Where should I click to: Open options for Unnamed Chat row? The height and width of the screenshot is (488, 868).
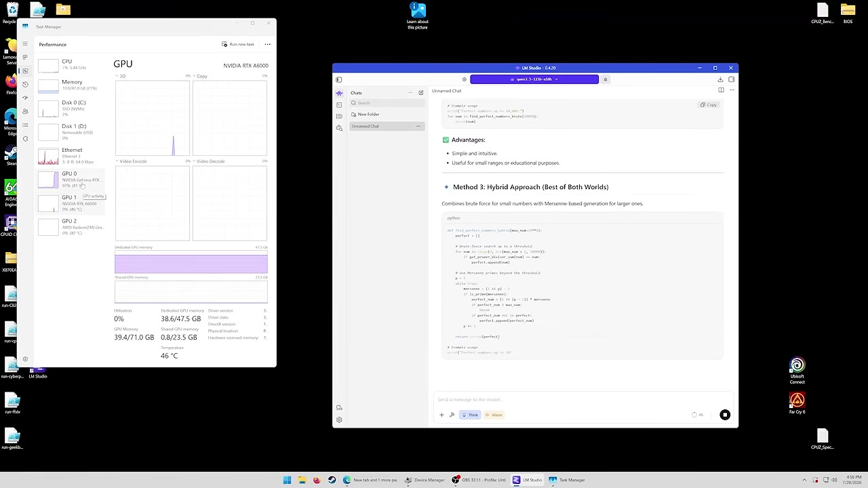[x=418, y=126]
